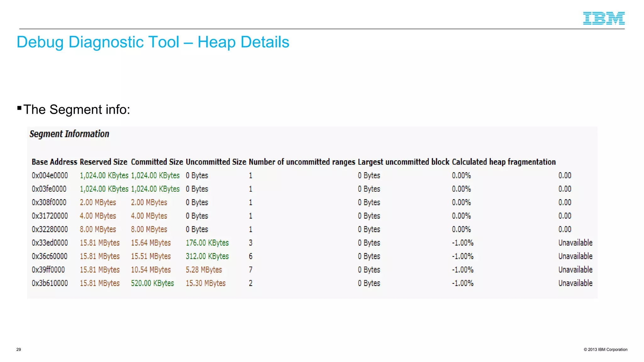644x362 pixels.
Task: Click Unavailable in the 0x3b610000 row
Action: (x=575, y=283)
